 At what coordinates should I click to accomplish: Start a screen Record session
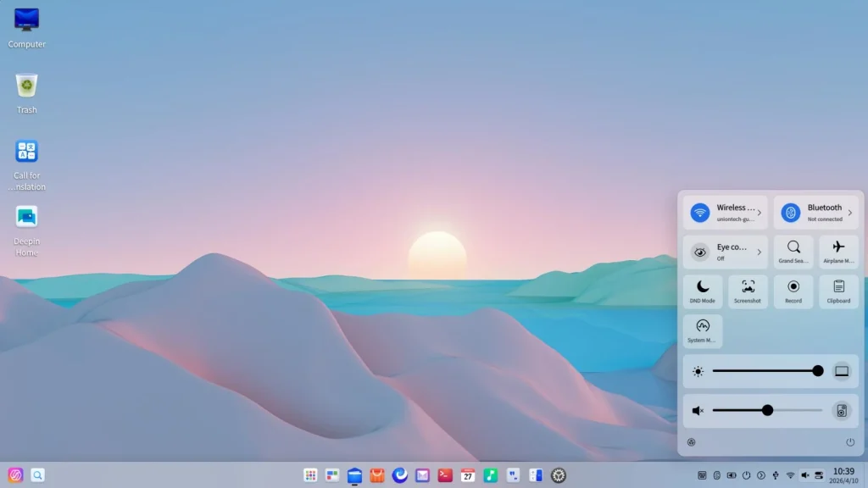793,291
